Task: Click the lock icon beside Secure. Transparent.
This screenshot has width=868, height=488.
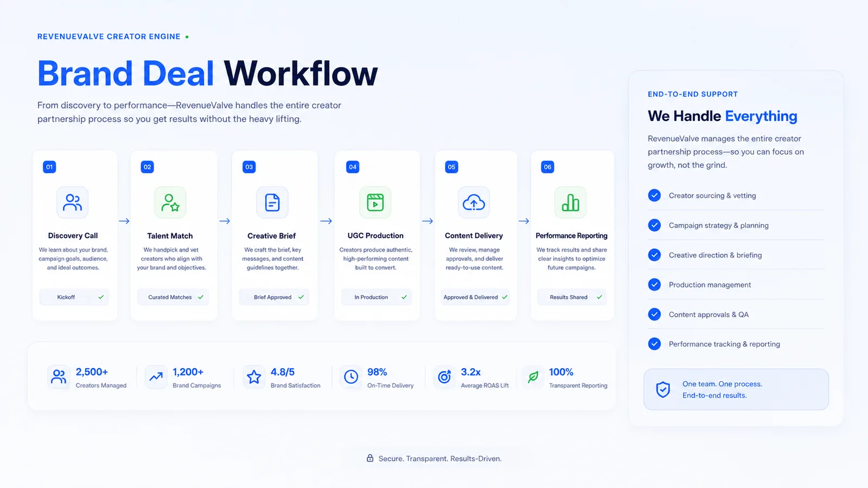Action: [370, 458]
